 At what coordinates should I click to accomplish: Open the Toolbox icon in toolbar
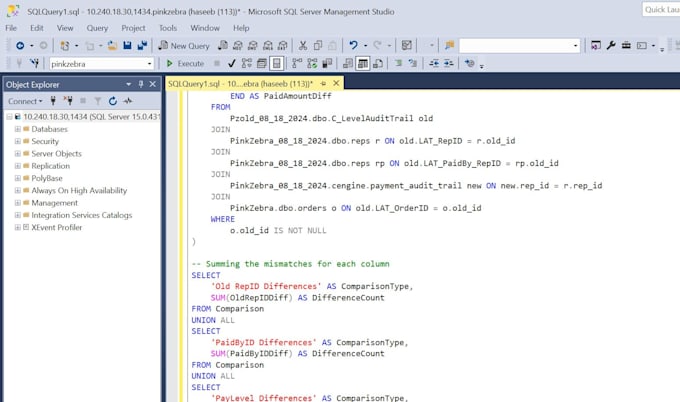(626, 46)
